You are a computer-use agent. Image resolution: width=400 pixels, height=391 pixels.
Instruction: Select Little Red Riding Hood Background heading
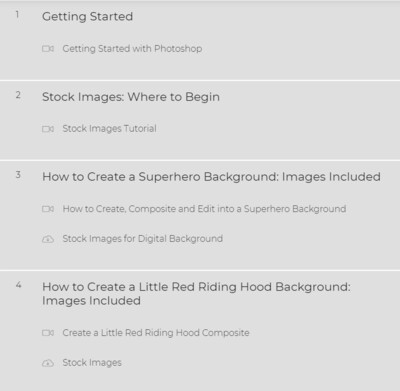tap(196, 294)
